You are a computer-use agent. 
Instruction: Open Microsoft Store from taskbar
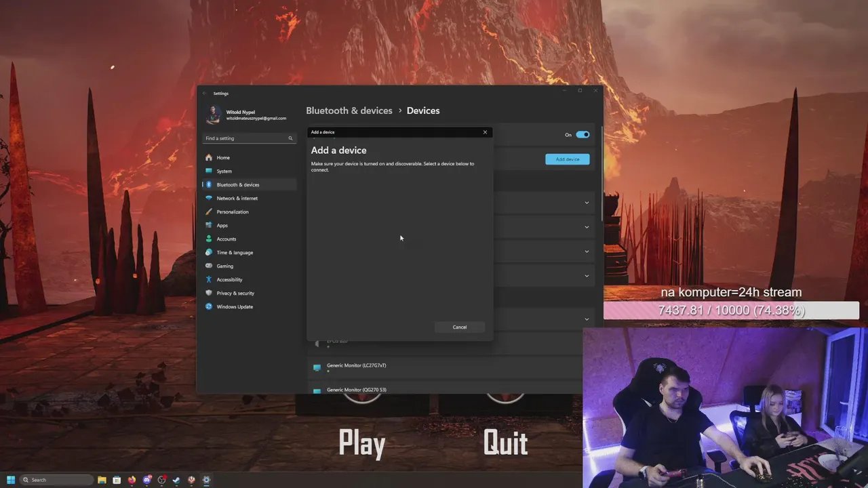click(117, 480)
